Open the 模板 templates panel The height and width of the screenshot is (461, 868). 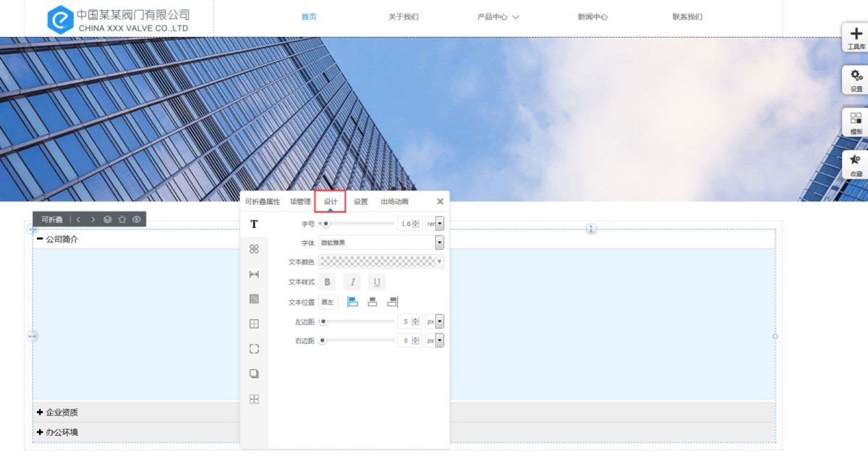click(x=856, y=122)
